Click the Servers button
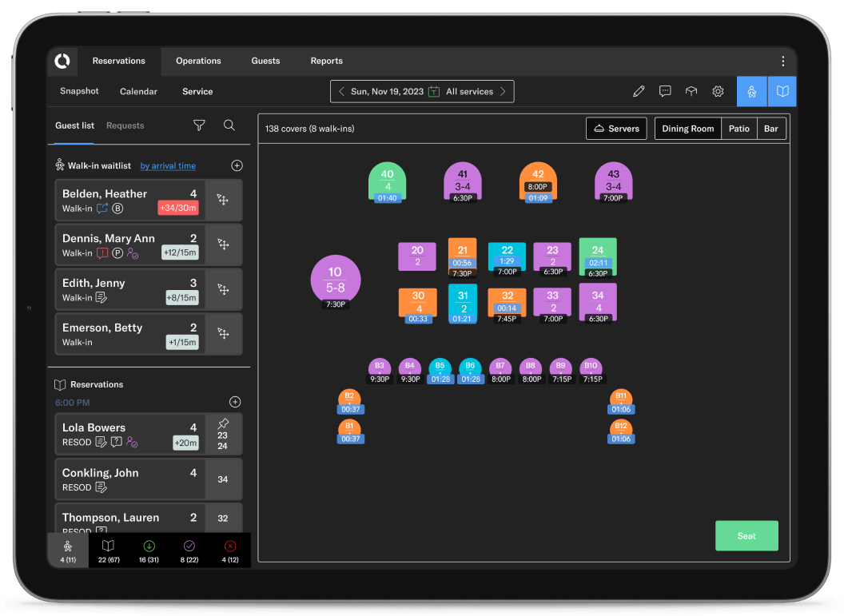This screenshot has height=616, width=844. pos(616,129)
